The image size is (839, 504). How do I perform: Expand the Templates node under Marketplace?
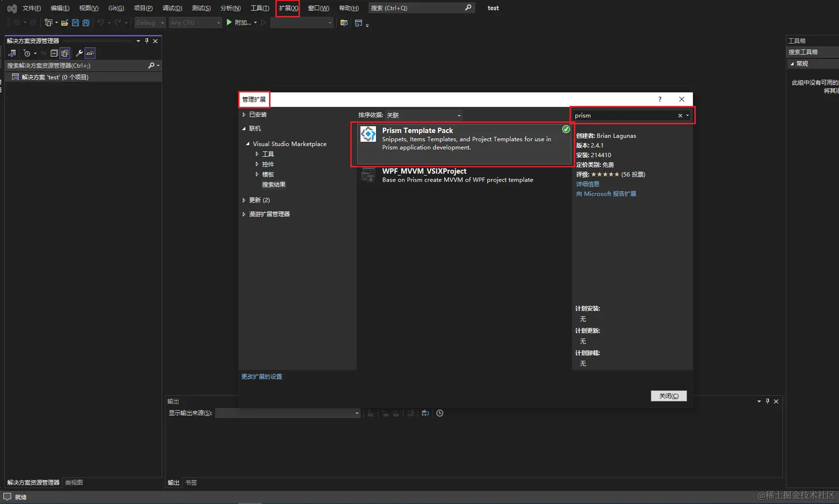point(257,174)
